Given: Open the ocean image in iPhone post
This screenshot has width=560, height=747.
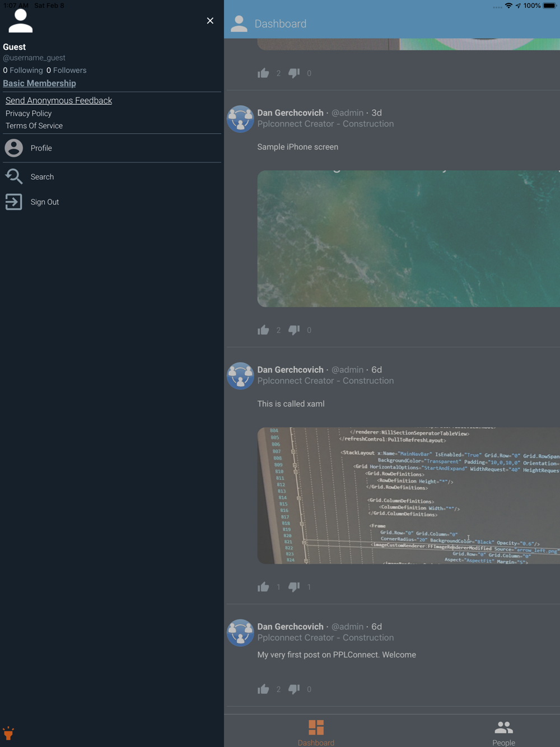Looking at the screenshot, I should (x=408, y=239).
